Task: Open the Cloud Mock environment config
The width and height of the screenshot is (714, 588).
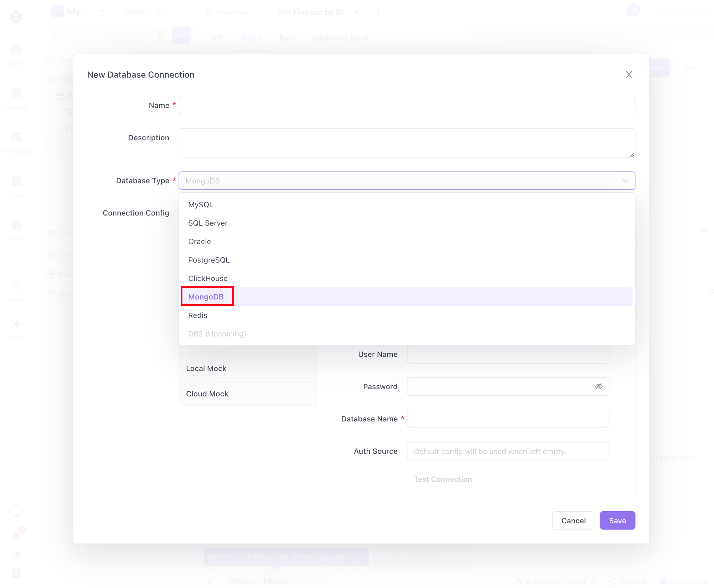Action: point(248,394)
